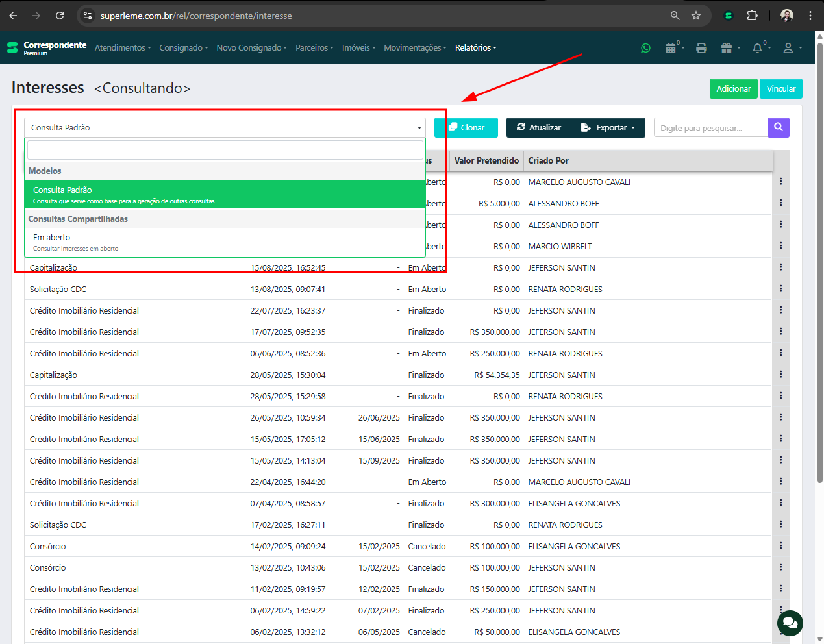824x644 pixels.
Task: Click the Clonar button
Action: pos(466,128)
